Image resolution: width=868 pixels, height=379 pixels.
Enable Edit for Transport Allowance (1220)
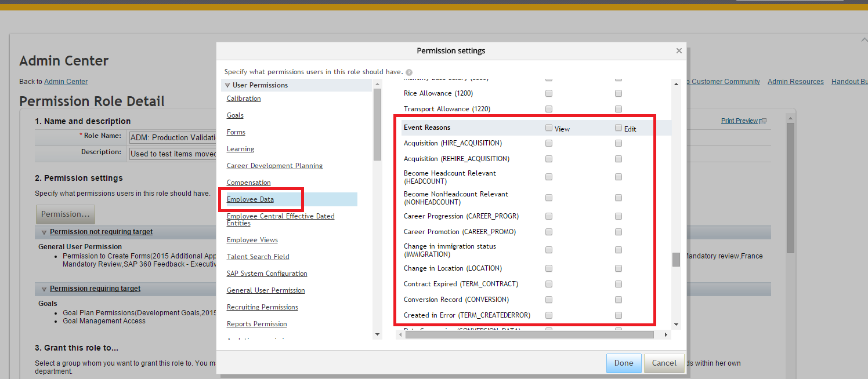[619, 109]
